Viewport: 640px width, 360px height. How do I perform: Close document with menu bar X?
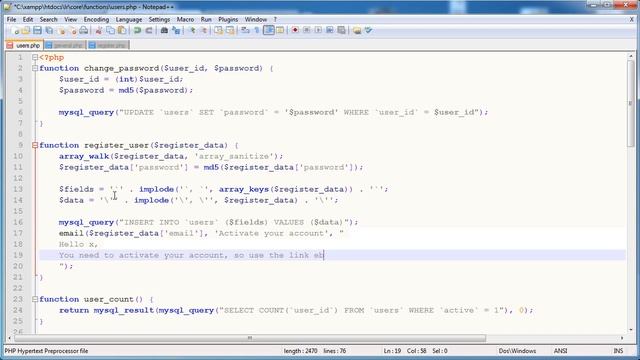coord(632,19)
